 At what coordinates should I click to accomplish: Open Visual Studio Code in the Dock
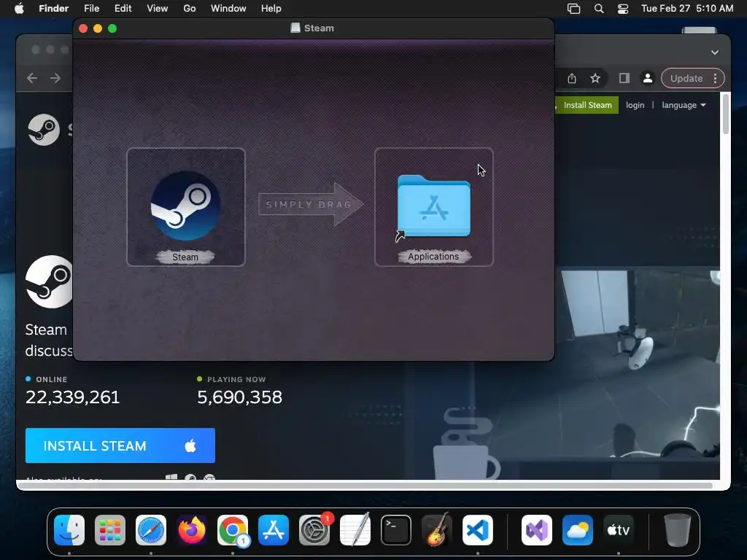[477, 529]
